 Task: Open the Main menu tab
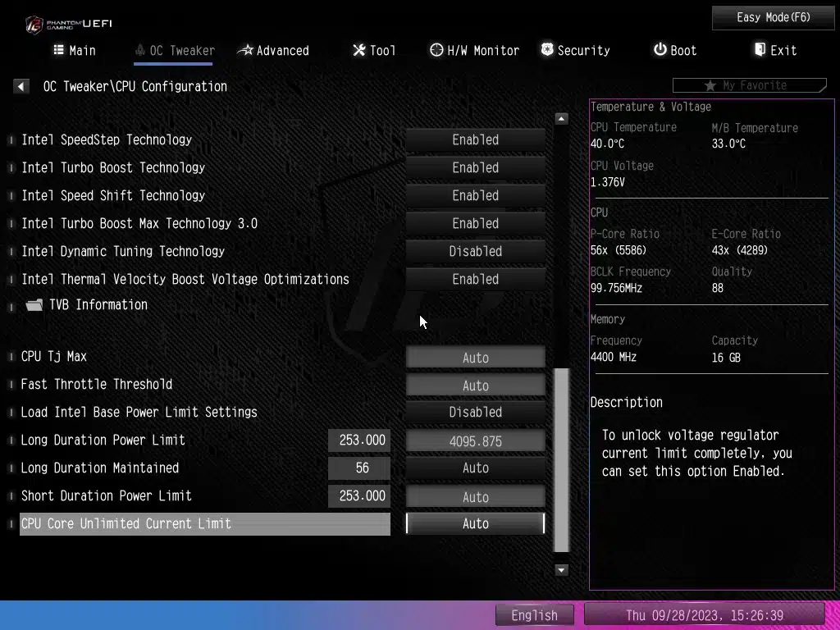click(75, 50)
